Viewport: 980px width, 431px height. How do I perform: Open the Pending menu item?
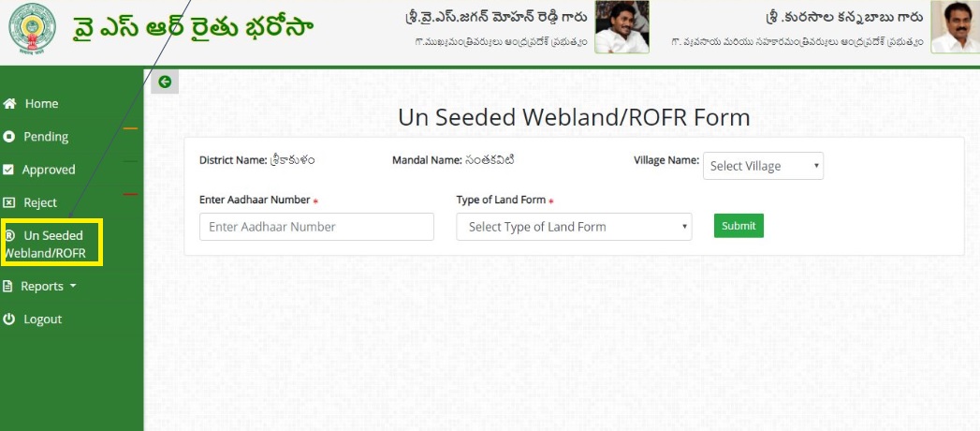(x=46, y=137)
